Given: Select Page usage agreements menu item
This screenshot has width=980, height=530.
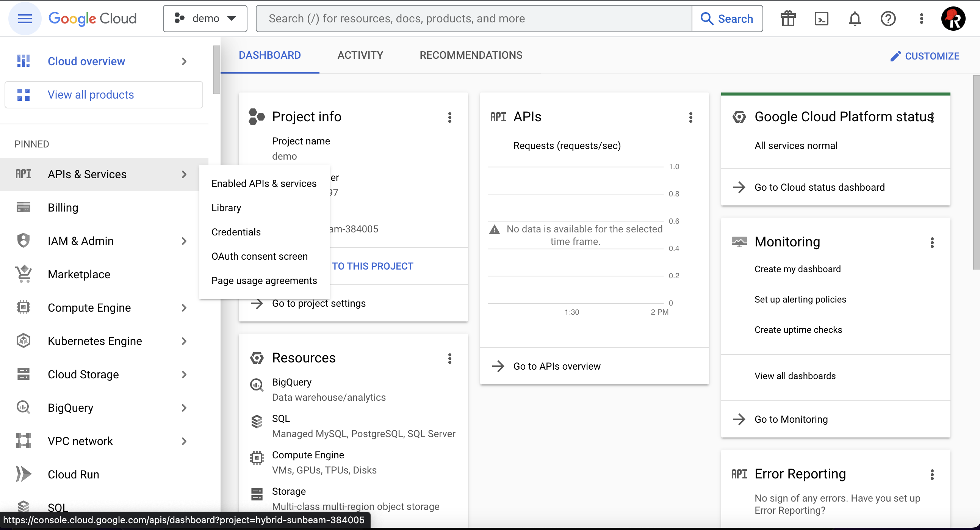Looking at the screenshot, I should click(264, 281).
